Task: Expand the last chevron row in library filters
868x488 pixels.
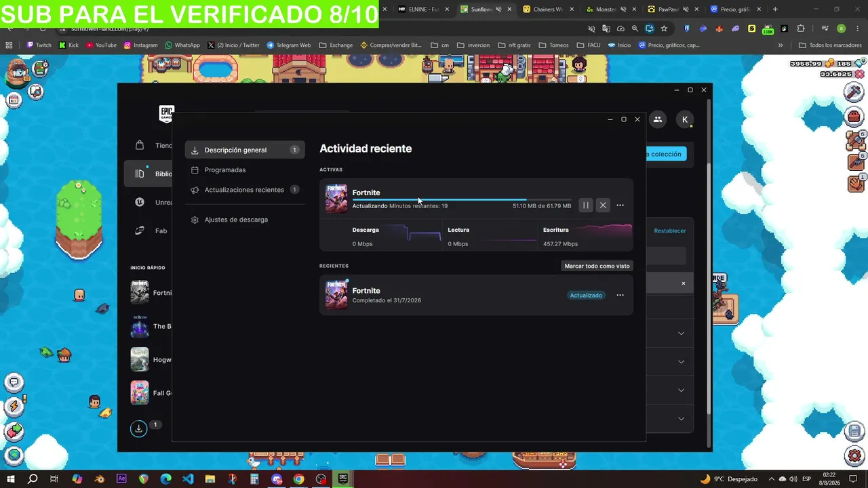Action: click(x=681, y=419)
